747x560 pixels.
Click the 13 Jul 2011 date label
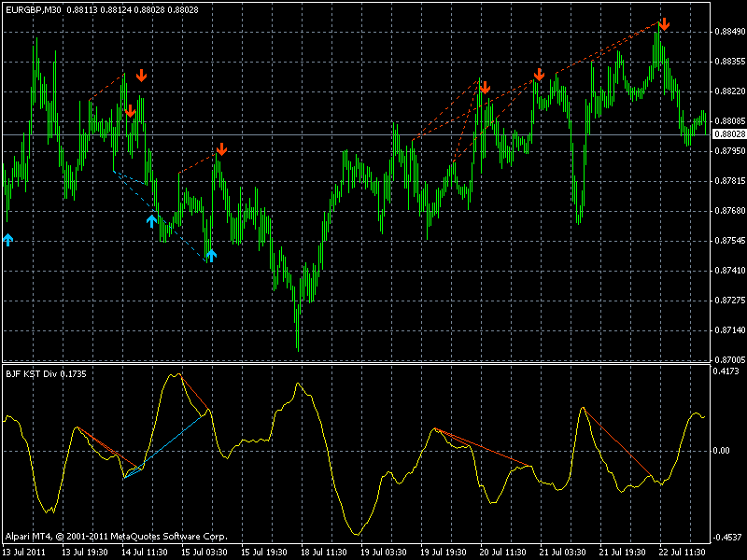tap(25, 553)
